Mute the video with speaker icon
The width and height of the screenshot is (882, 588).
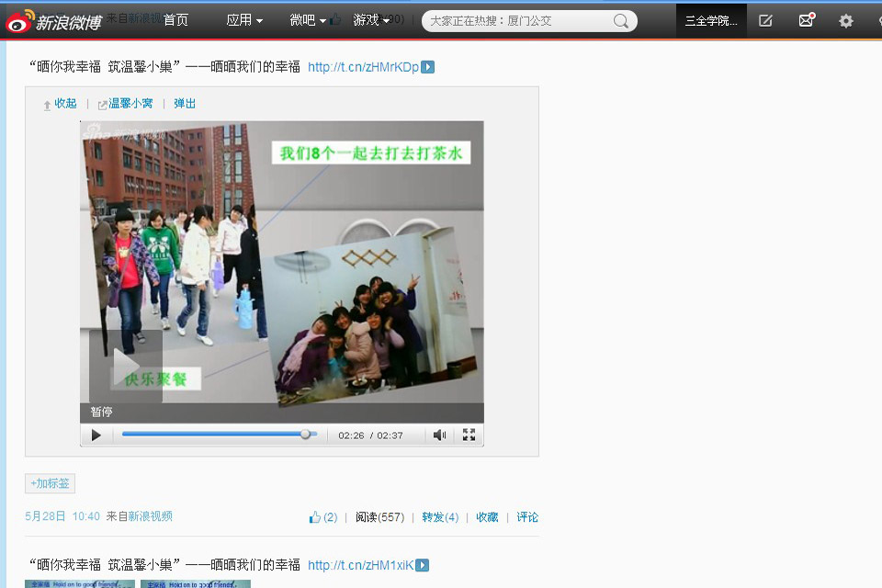point(439,435)
